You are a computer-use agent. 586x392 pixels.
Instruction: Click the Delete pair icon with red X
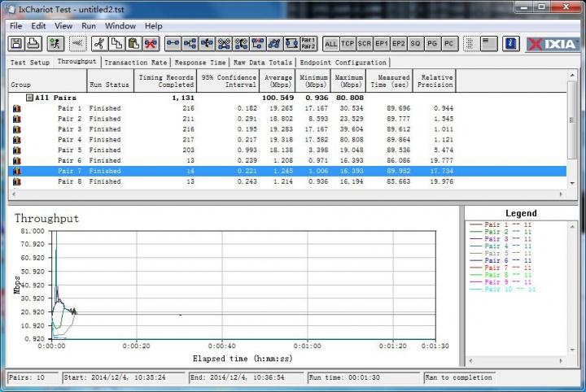point(151,44)
